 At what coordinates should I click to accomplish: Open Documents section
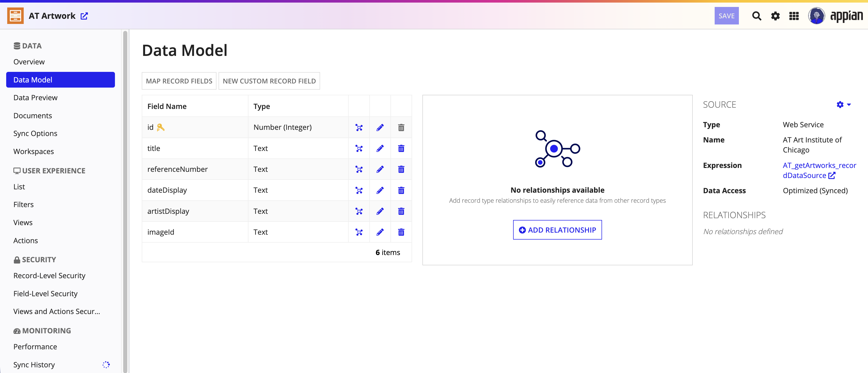pos(61,116)
